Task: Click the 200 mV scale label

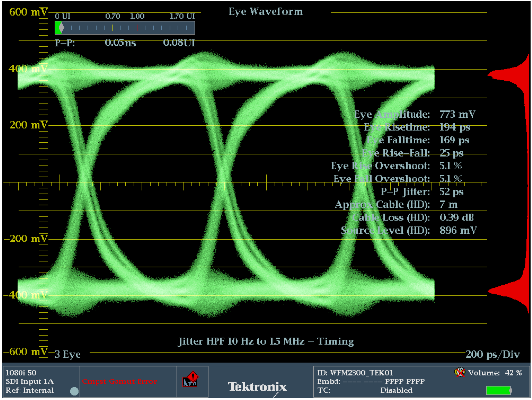Action: (28, 125)
